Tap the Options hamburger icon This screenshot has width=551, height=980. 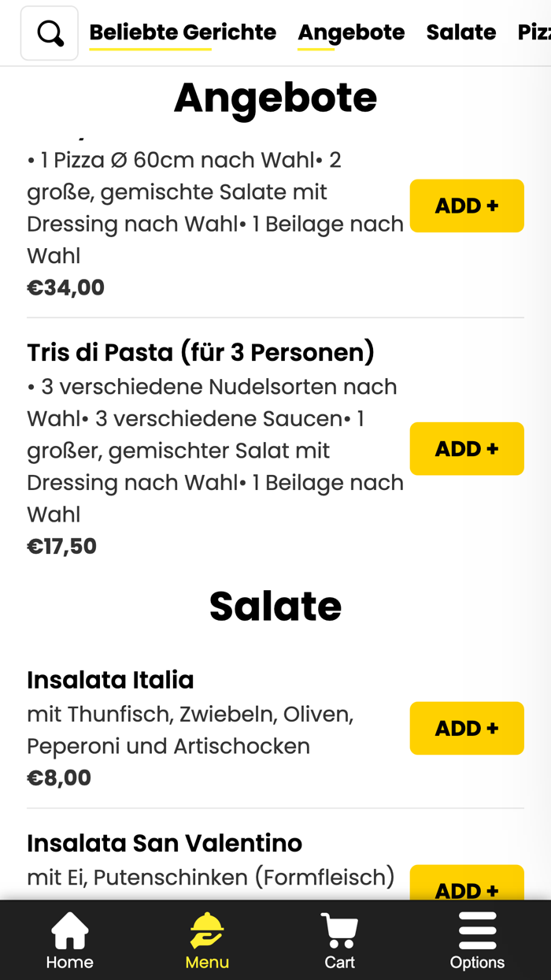click(x=478, y=928)
